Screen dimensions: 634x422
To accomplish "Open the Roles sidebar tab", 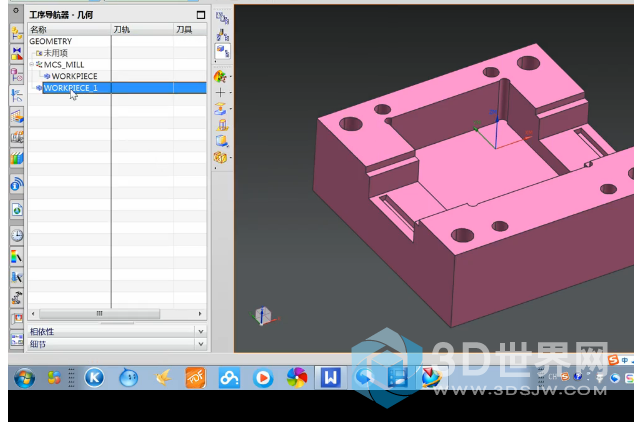I will pos(17,319).
